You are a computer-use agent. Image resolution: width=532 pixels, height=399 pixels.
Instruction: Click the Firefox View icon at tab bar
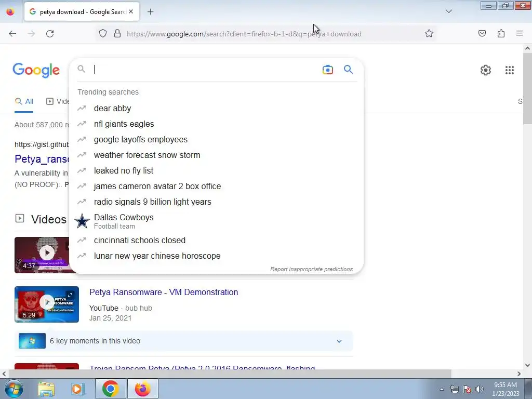click(x=10, y=12)
